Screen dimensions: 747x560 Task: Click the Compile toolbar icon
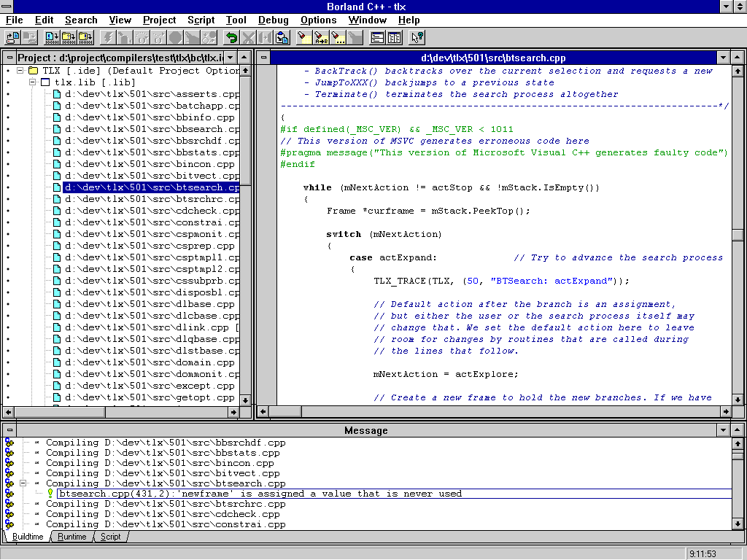(52, 38)
